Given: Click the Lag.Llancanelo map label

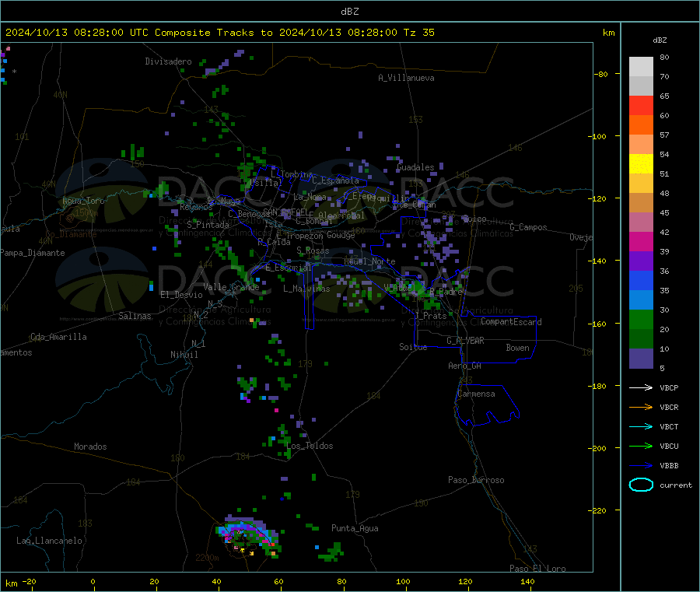Looking at the screenshot, I should click(x=49, y=541).
